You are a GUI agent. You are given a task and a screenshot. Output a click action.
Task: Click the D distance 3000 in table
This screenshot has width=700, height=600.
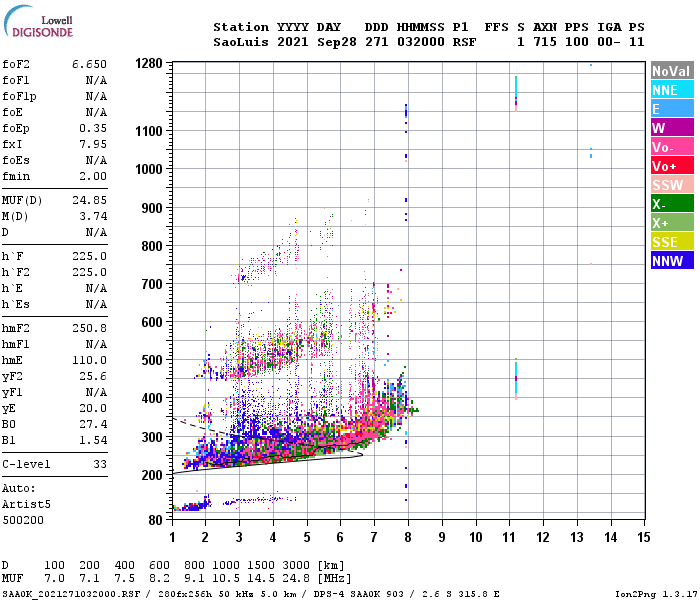(x=296, y=565)
